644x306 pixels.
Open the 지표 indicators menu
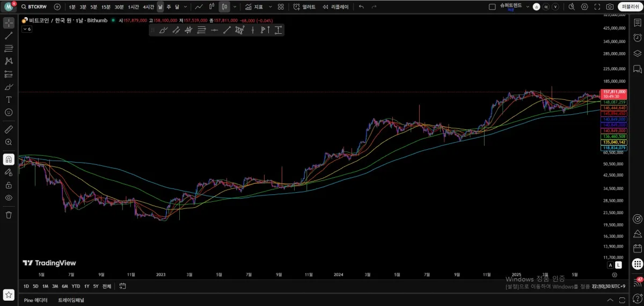coord(254,7)
